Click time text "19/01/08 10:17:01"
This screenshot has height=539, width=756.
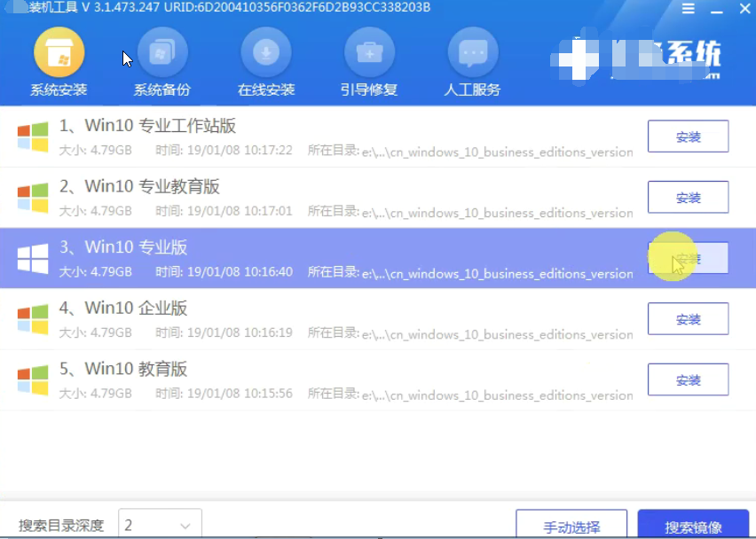point(240,211)
